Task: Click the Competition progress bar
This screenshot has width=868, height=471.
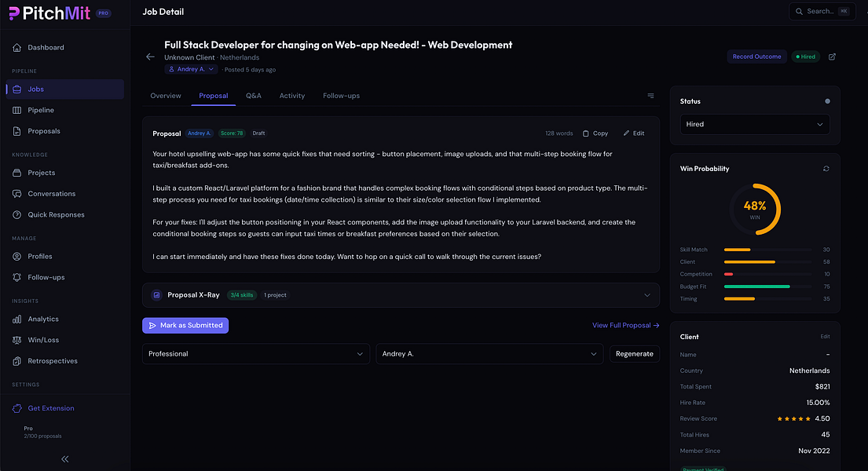Action: (767, 274)
